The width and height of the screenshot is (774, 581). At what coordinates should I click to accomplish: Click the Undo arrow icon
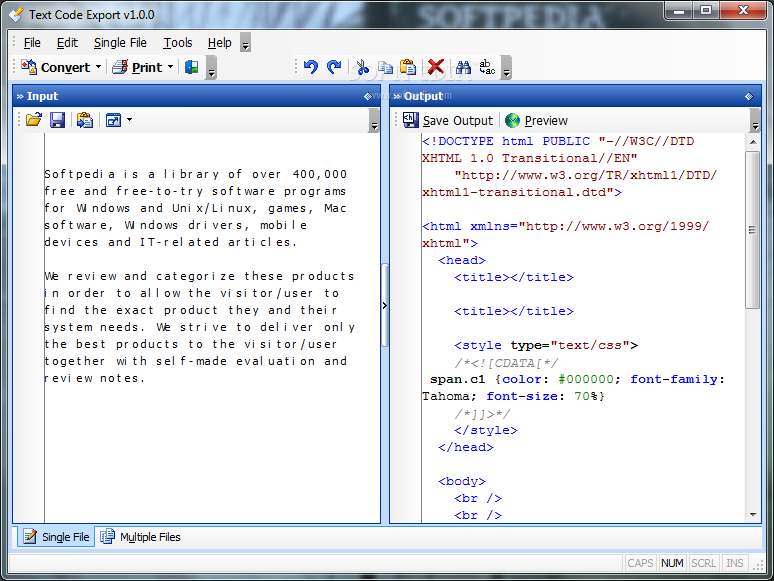click(311, 67)
